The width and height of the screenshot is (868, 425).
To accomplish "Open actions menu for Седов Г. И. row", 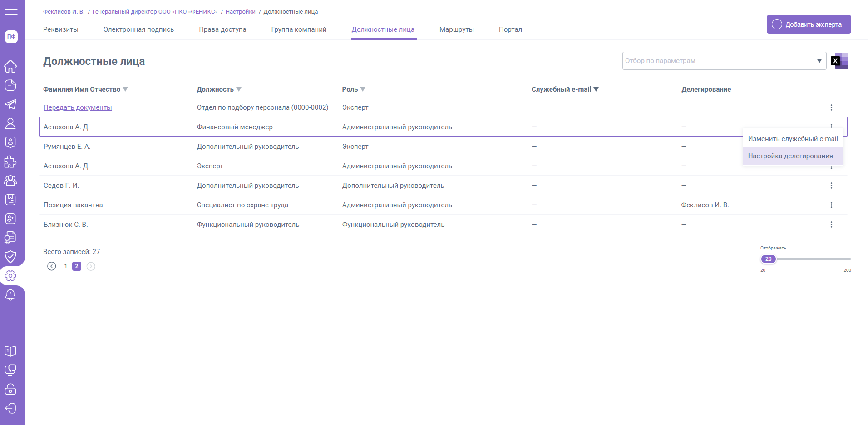I will [831, 186].
